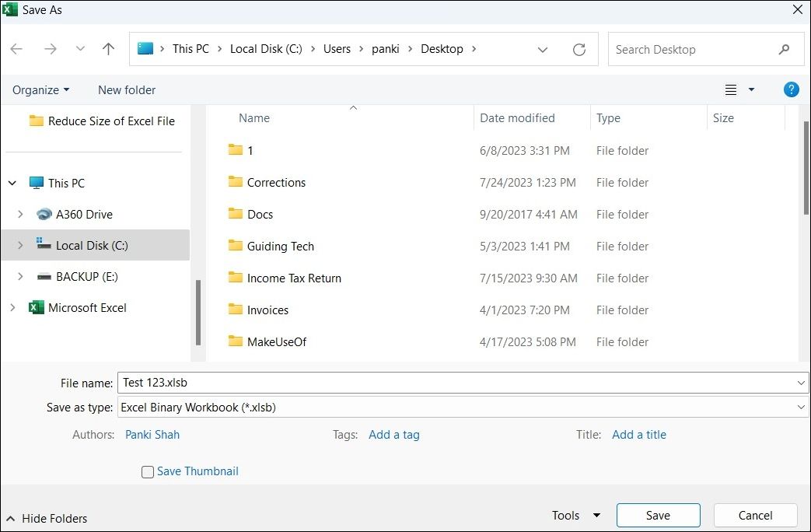Click the file list vertical scrollbar
Image resolution: width=811 pixels, height=532 pixels.
tap(806, 167)
